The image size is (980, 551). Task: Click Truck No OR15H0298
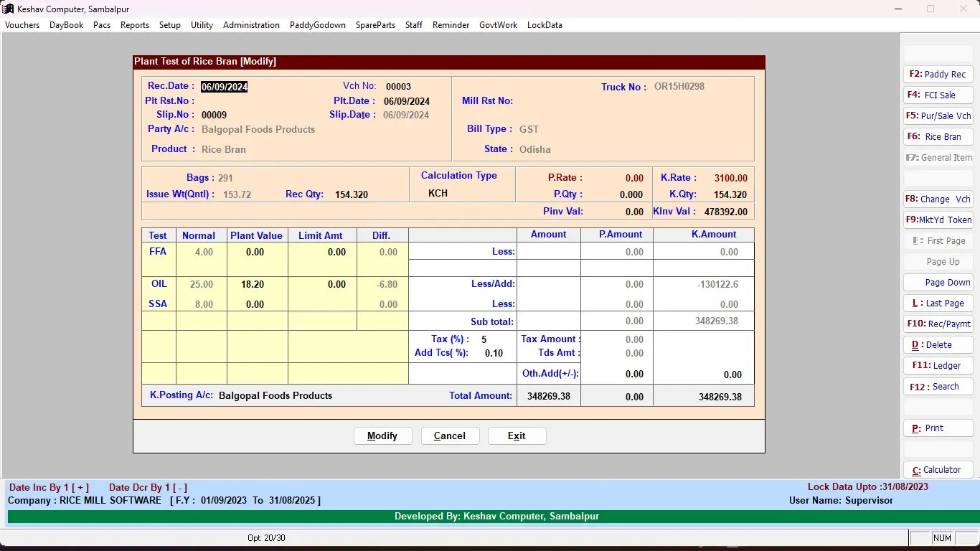coord(679,86)
